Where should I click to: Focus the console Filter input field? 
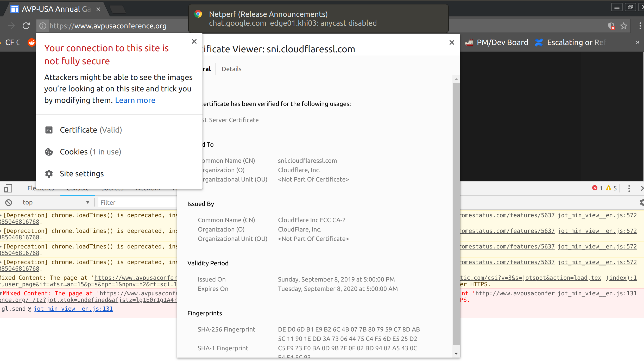point(138,202)
